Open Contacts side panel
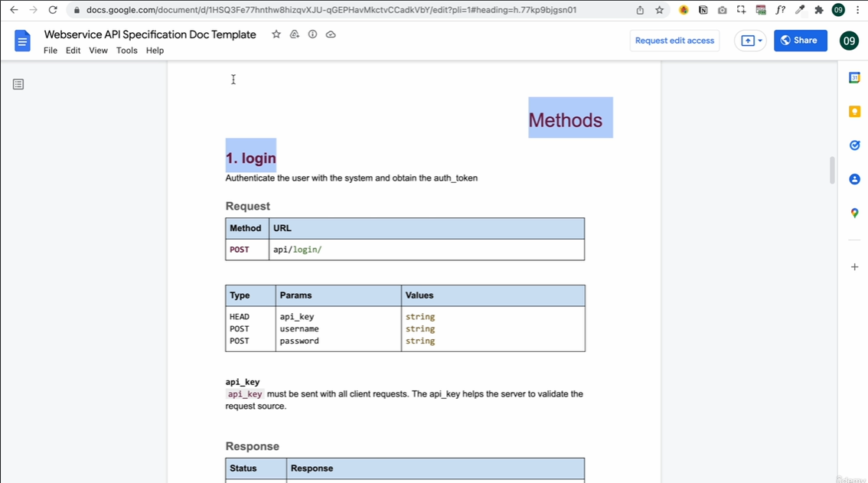 [855, 179]
